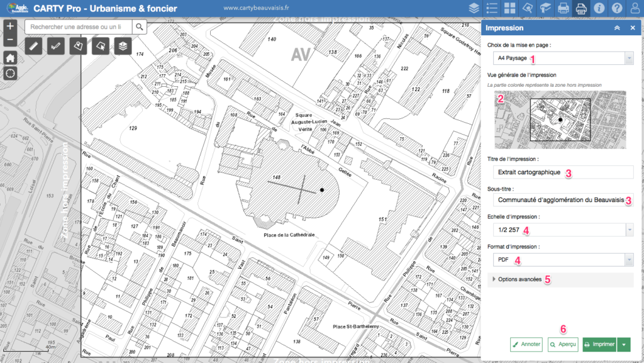Select the parcel cursor selection tool
644x363 pixels.
pyautogui.click(x=101, y=47)
